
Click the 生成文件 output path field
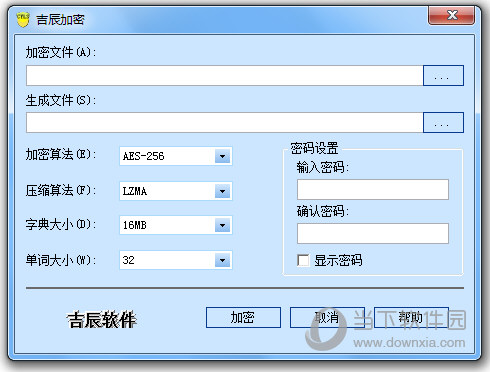(225, 123)
